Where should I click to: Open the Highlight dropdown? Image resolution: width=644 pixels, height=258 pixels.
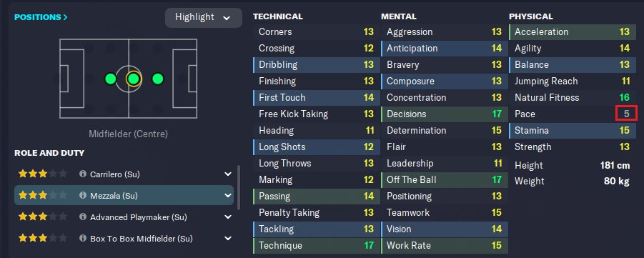point(203,18)
